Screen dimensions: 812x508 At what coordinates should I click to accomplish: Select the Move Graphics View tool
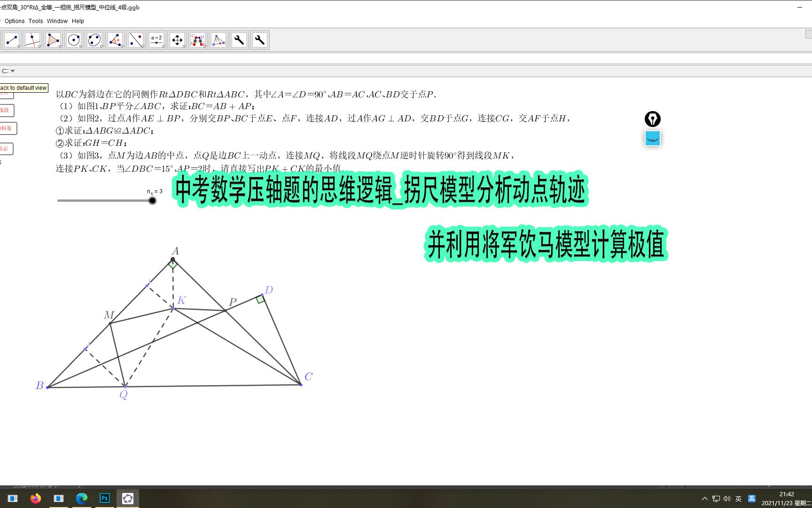point(177,40)
